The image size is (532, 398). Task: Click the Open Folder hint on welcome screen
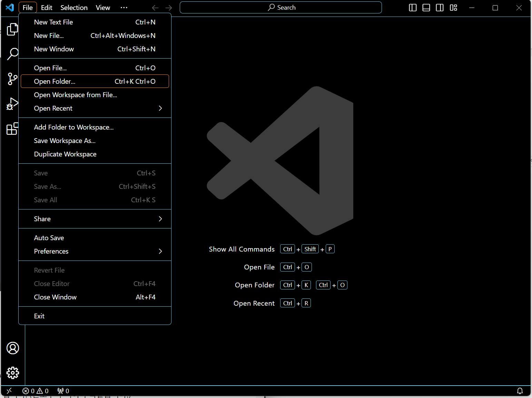pos(255,285)
